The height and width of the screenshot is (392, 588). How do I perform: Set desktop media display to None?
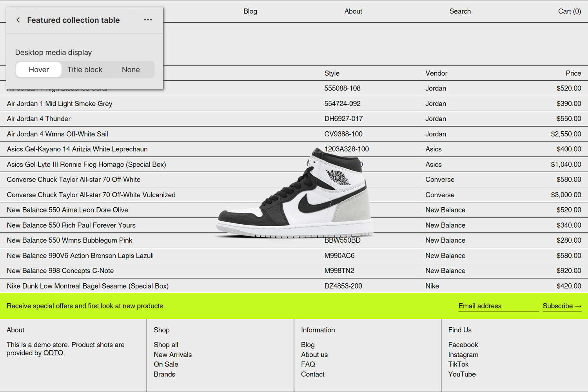[131, 69]
